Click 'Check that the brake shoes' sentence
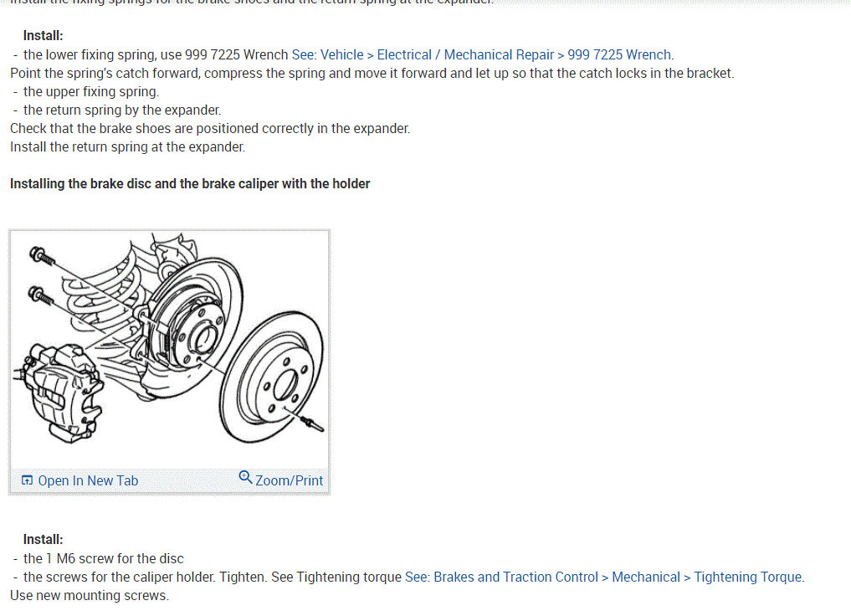 click(x=210, y=129)
